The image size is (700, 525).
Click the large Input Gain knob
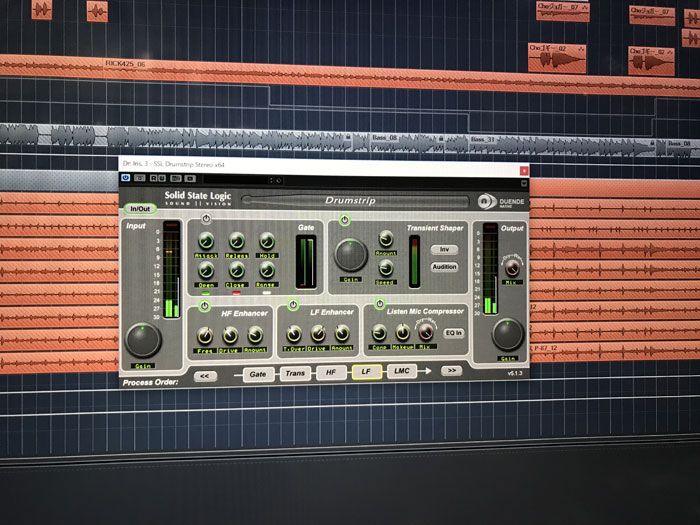[x=143, y=341]
